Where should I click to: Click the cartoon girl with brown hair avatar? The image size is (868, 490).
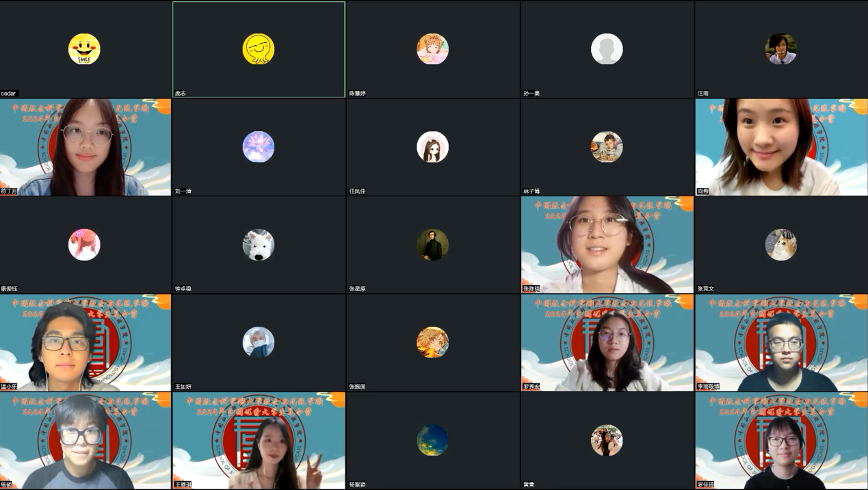(432, 147)
